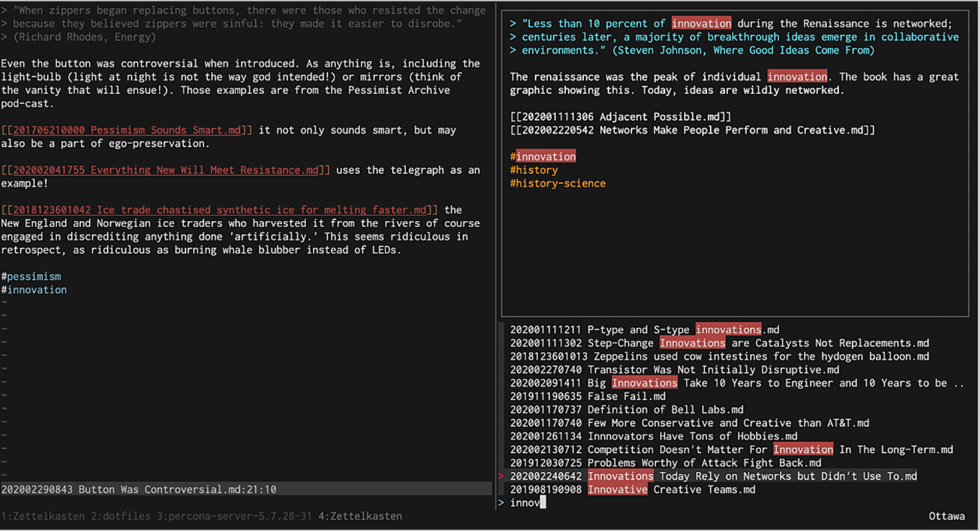Select the 1:Zettelkasten tmux window
This screenshot has height=531, width=980.
(x=43, y=516)
